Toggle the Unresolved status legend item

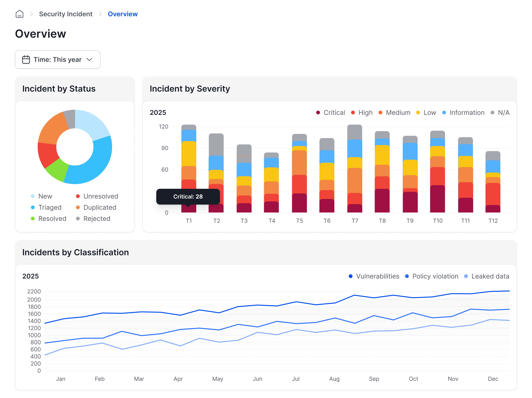(100, 196)
